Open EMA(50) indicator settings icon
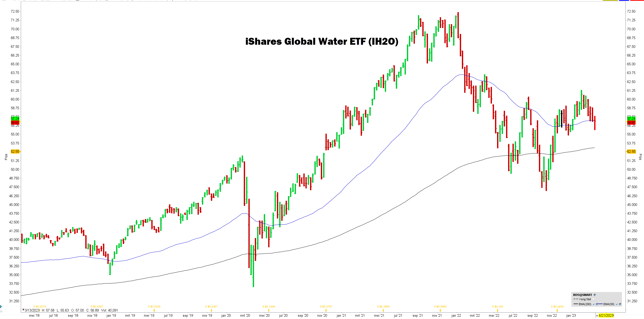644x319 pixels. pyautogui.click(x=620, y=304)
